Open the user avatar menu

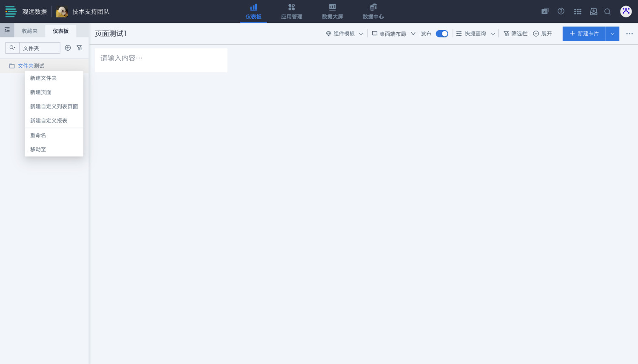[x=626, y=11]
